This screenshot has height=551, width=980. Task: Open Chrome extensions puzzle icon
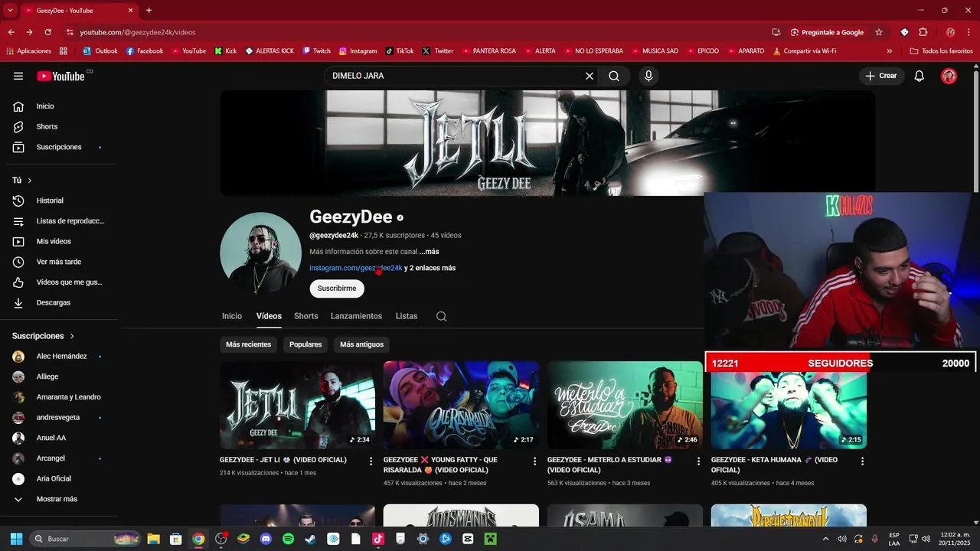[x=923, y=32]
